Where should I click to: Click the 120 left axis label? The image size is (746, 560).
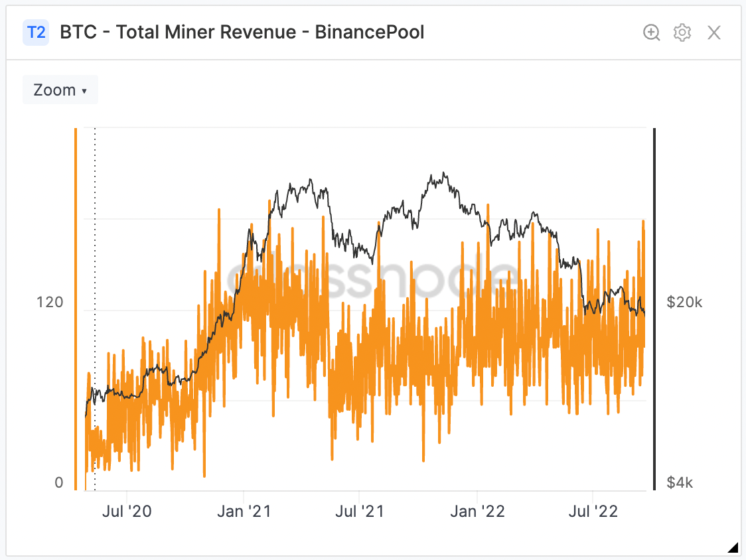point(50,302)
